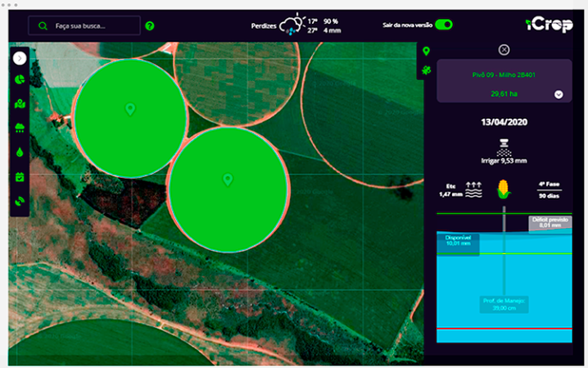The height and width of the screenshot is (368, 588).
Task: Click the green help question mark icon
Action: (x=149, y=26)
